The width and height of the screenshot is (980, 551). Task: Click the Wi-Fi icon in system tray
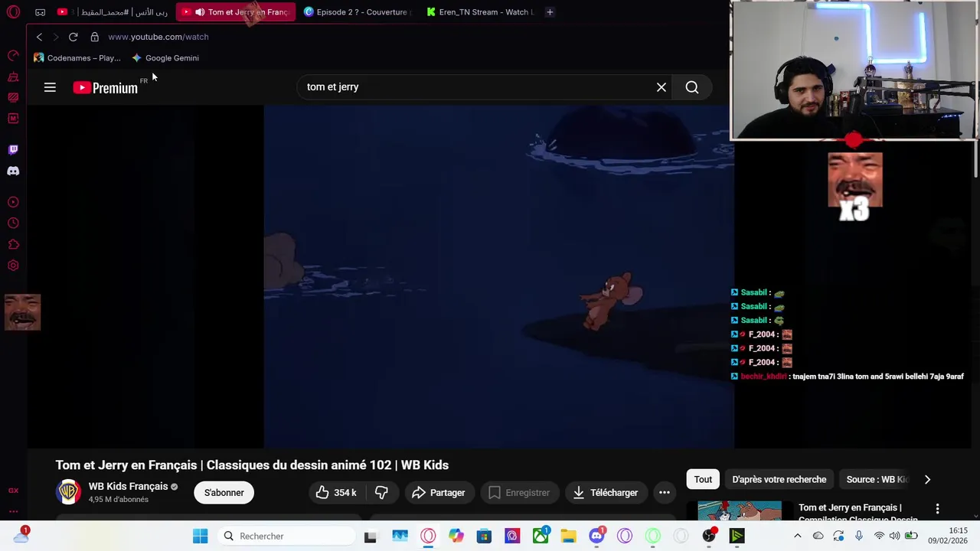click(879, 536)
